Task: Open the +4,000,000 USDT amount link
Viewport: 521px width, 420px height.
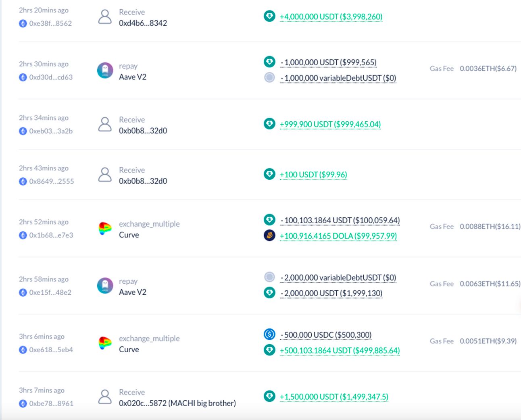Action: pos(331,17)
